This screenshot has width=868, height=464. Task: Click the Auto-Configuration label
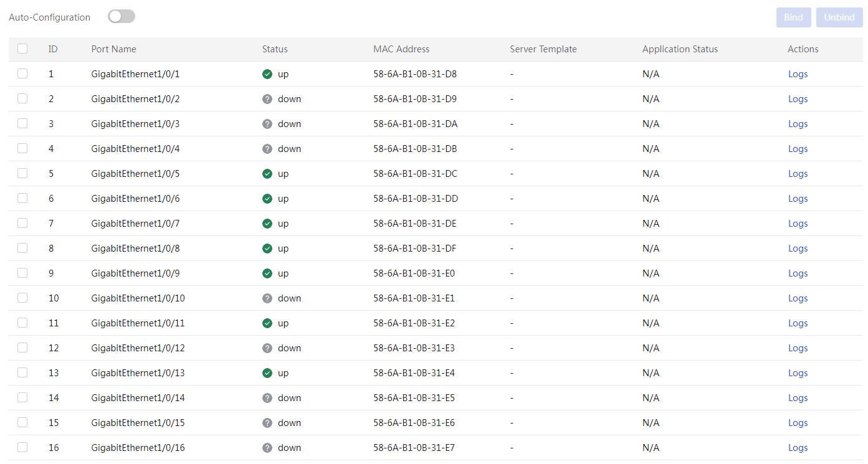click(x=50, y=17)
